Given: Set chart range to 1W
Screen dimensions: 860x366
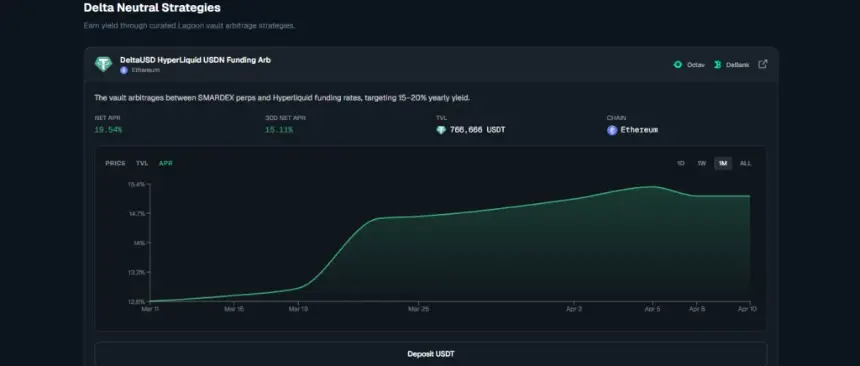Looking at the screenshot, I should pyautogui.click(x=701, y=163).
